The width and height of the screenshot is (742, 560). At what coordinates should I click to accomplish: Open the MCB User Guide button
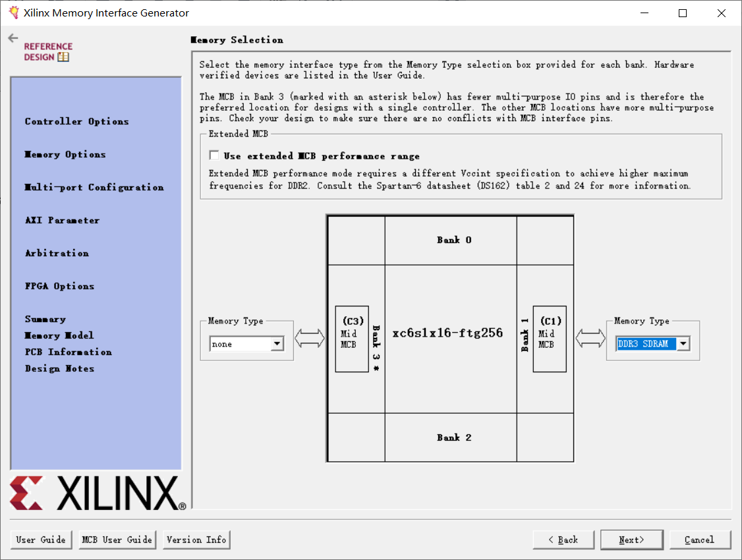coord(117,540)
